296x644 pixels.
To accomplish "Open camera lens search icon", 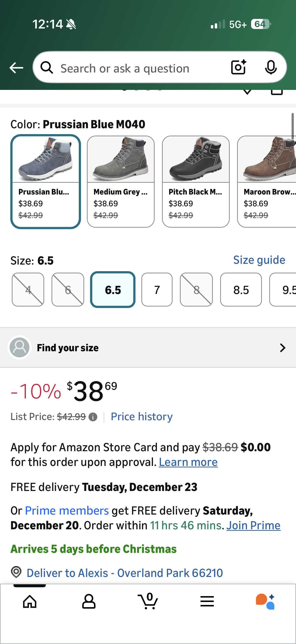I will click(x=239, y=67).
